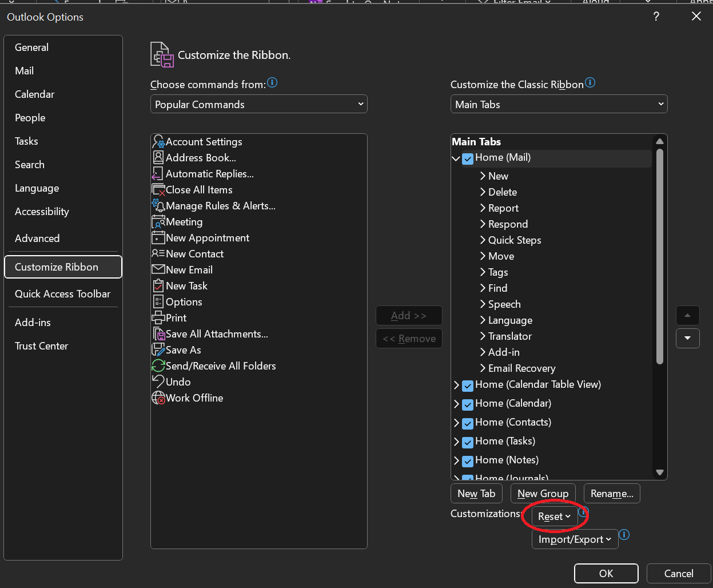Open the Mail options category
This screenshot has width=713, height=588.
63,71
